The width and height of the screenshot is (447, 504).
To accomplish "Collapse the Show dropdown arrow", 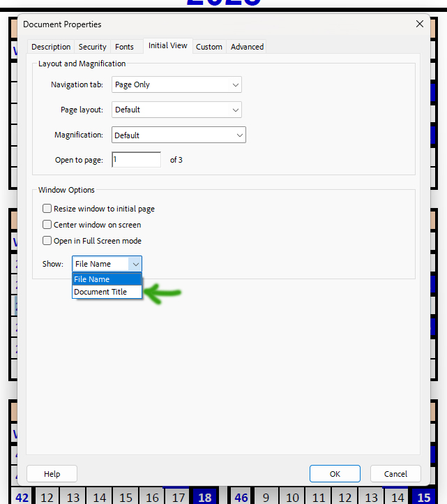I will [x=135, y=264].
